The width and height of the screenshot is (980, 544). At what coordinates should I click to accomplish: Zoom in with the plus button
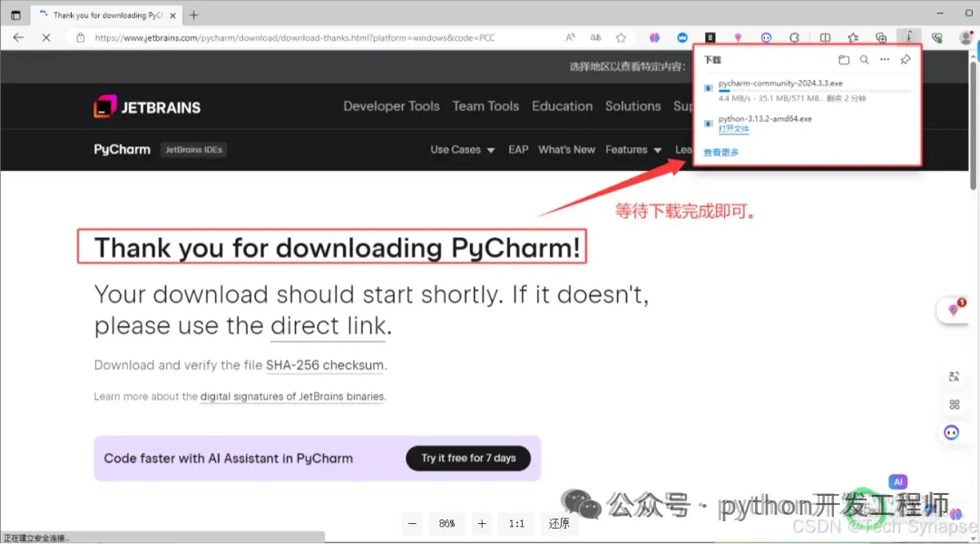[482, 523]
